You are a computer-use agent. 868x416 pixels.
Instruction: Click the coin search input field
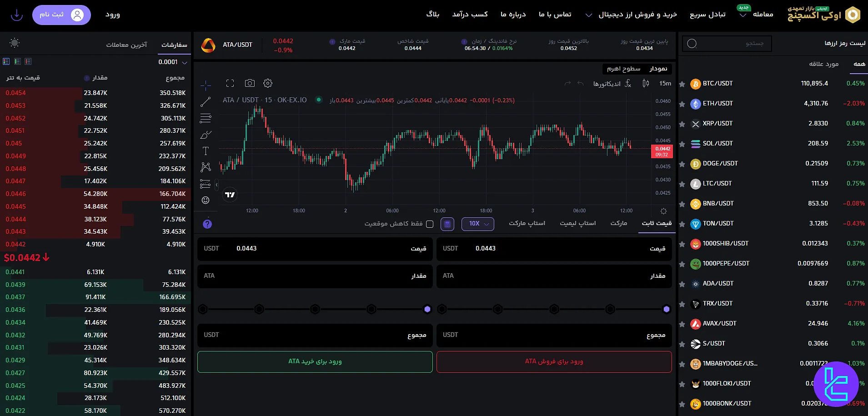click(x=727, y=44)
